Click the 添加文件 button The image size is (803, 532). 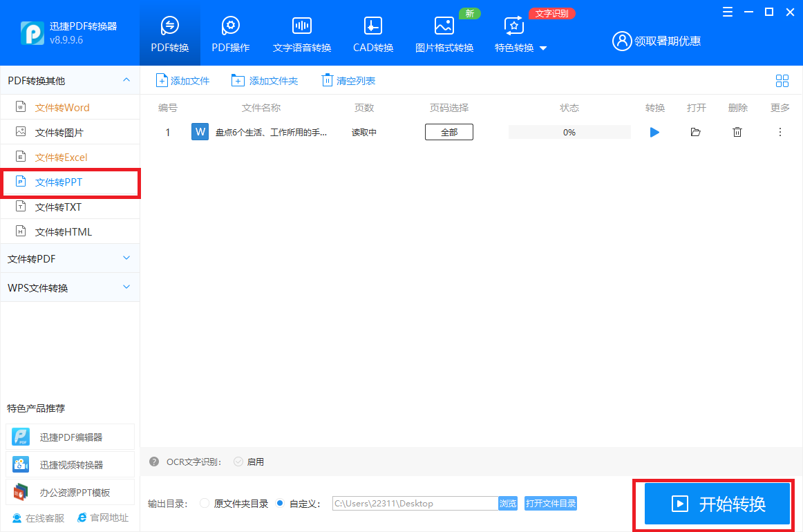tap(183, 80)
